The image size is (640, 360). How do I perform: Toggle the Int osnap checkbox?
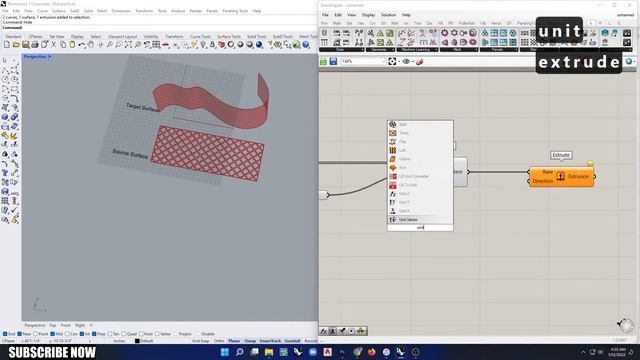pos(82,334)
